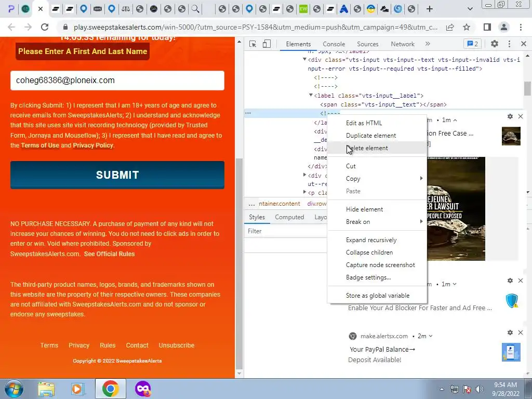Collapse the top notification with the chevron
The width and height of the screenshot is (532, 399).
(x=455, y=120)
